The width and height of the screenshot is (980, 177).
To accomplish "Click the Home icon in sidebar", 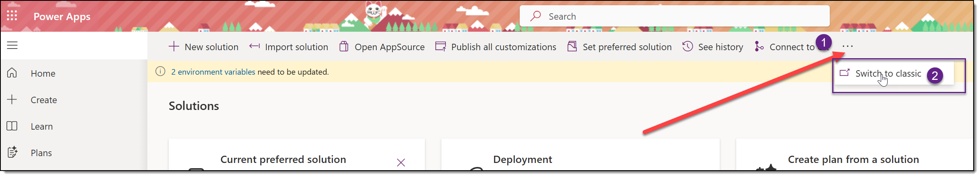I will pos(12,73).
